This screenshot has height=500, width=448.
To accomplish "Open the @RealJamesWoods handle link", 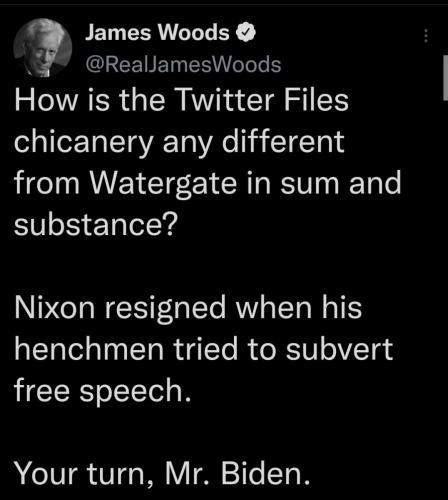I will 183,65.
